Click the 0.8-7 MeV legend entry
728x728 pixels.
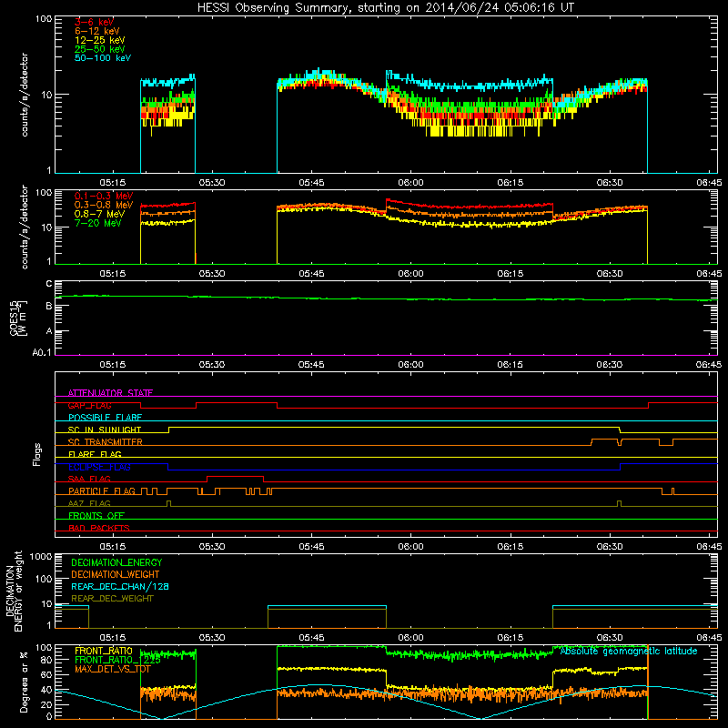(x=99, y=214)
